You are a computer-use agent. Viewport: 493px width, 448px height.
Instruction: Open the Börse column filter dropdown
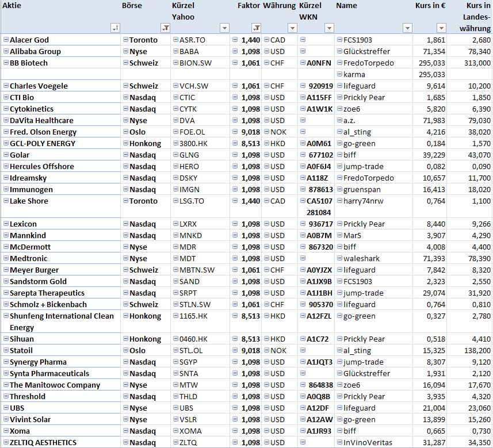click(165, 28)
